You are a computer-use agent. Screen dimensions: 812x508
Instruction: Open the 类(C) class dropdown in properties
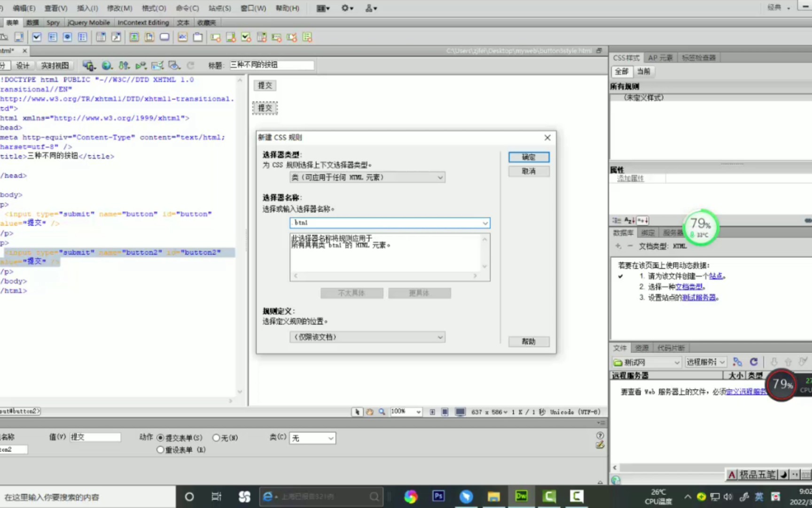(x=312, y=438)
